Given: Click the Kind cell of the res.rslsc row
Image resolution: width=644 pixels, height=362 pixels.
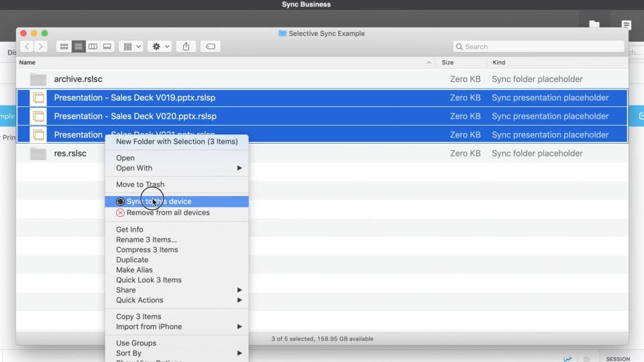Looking at the screenshot, I should (537, 153).
